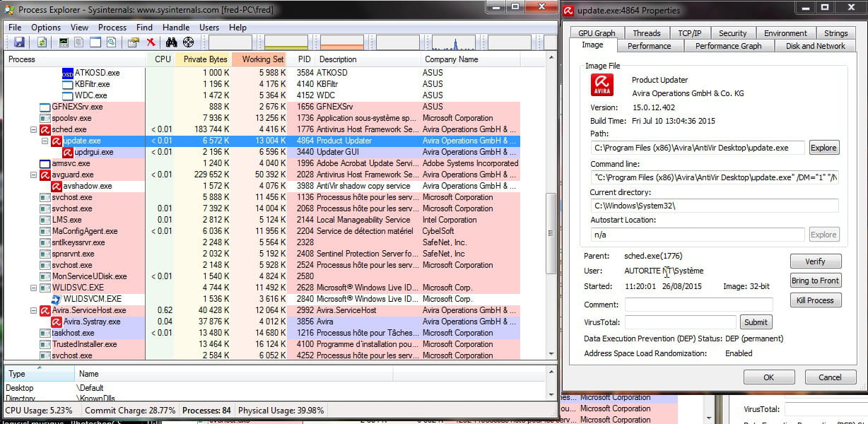
Task: Click the Avira icon beside avguard.exe
Action: [45, 175]
